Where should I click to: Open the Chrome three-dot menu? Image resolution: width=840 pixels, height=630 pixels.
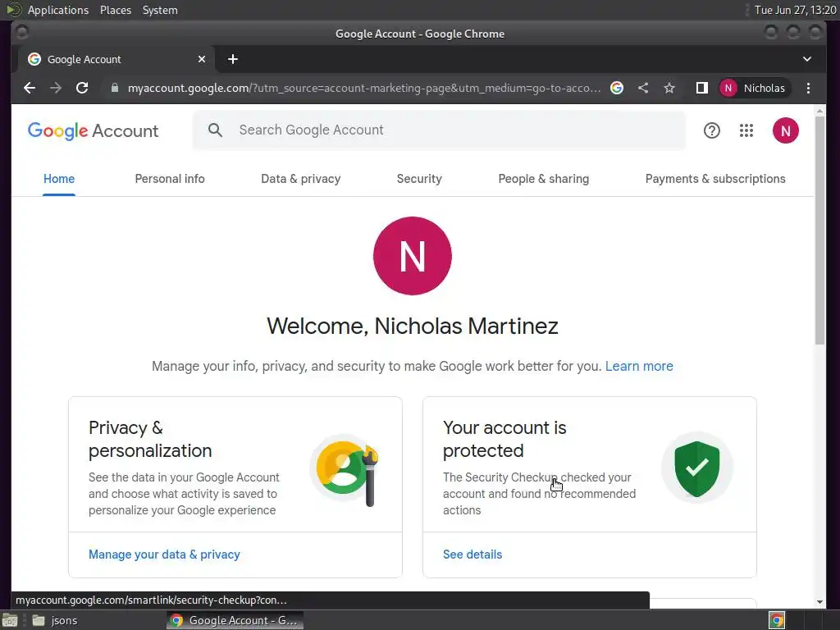(808, 88)
